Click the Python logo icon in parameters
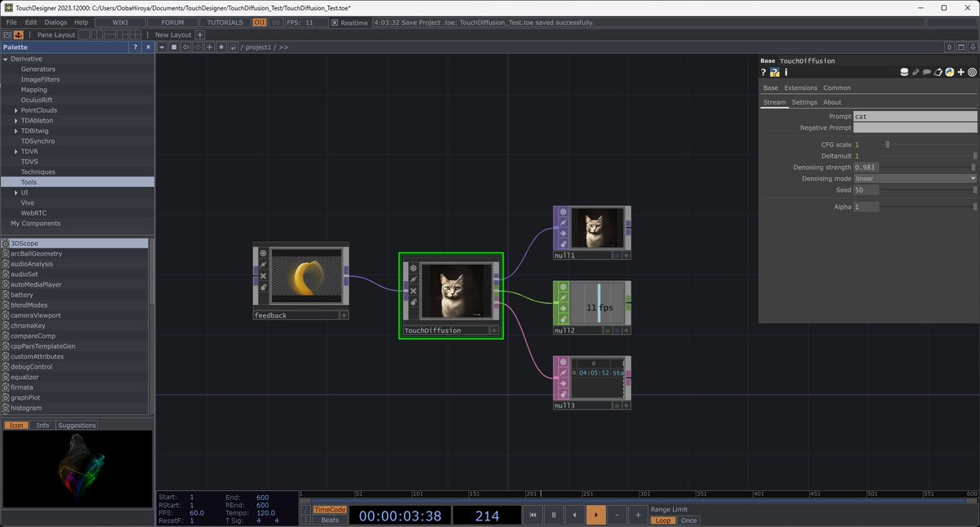This screenshot has width=980, height=527. coord(950,72)
